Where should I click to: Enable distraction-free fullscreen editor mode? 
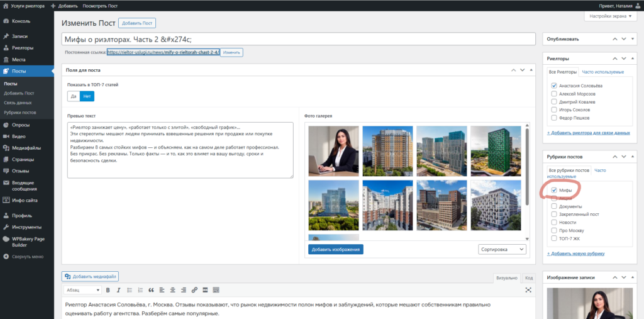528,290
